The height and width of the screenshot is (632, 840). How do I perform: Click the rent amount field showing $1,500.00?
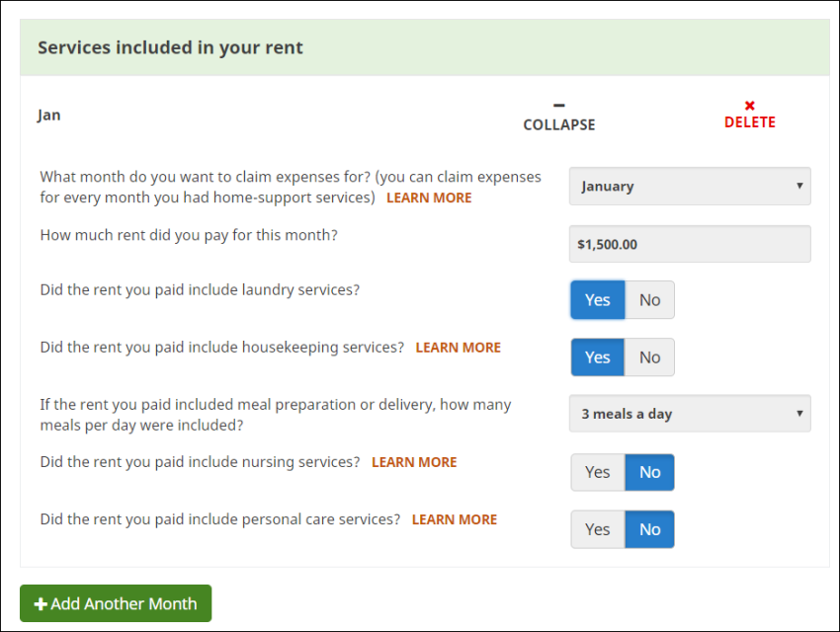[x=690, y=244]
